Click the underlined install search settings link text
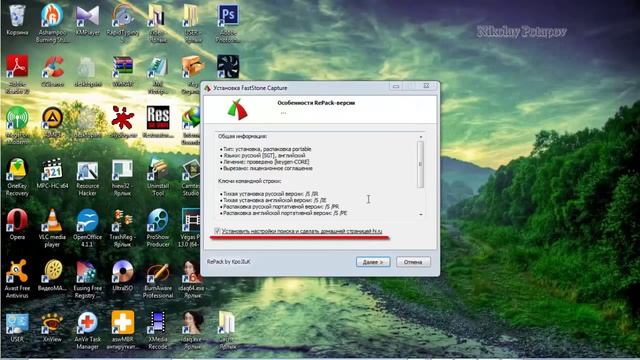This screenshot has width=640, height=360. click(x=302, y=231)
